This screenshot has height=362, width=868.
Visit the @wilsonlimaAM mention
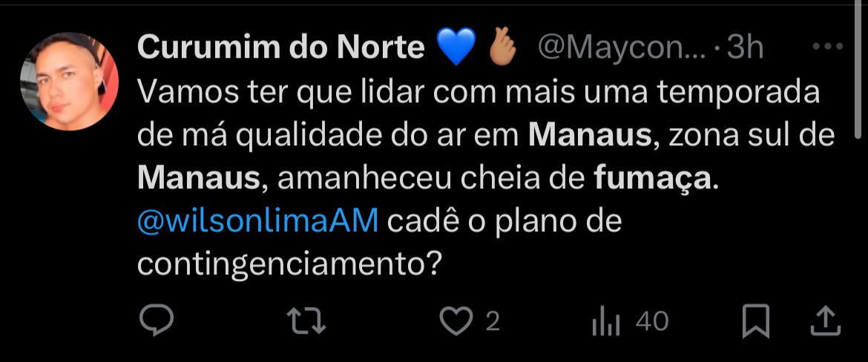(x=258, y=221)
